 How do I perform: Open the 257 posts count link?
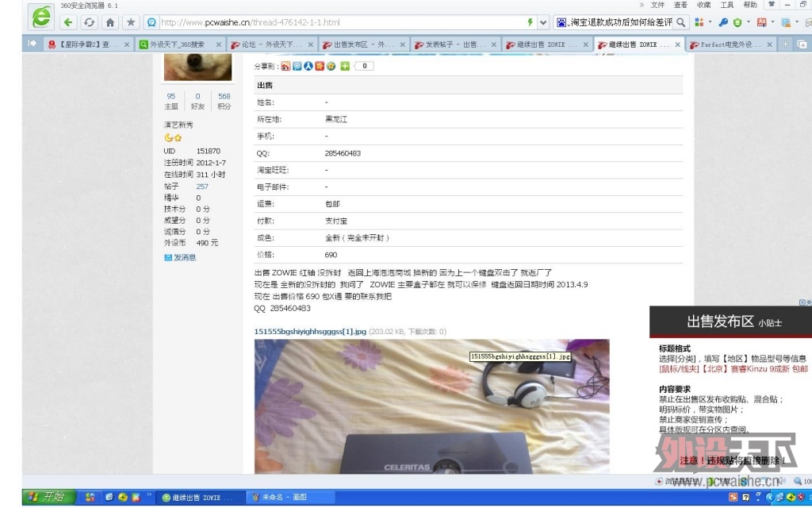point(202,186)
